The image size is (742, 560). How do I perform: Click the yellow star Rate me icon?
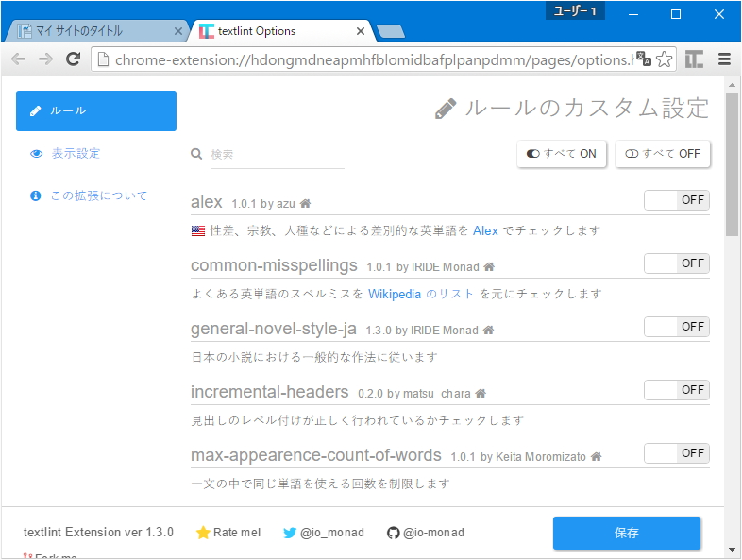click(203, 533)
